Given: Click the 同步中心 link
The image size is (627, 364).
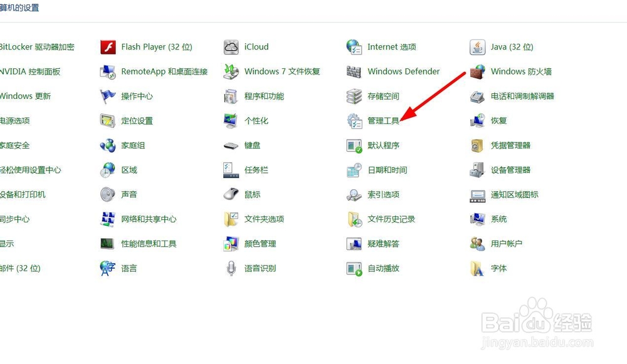Looking at the screenshot, I should point(15,219).
